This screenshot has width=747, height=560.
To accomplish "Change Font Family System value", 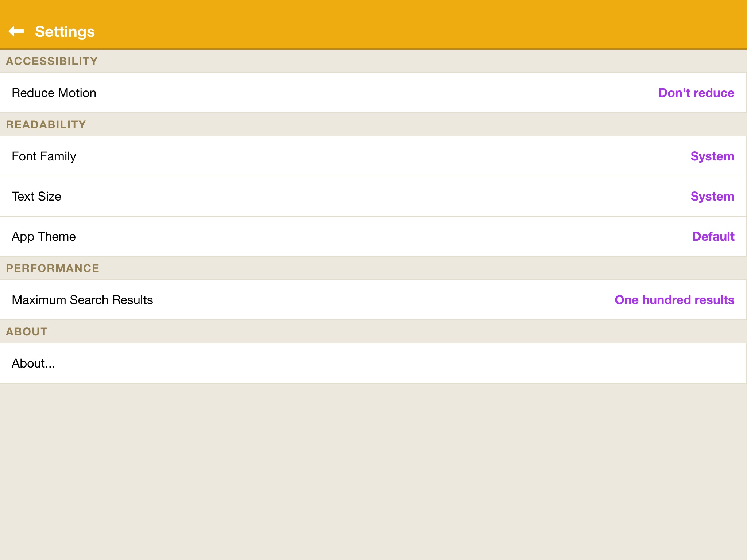I will click(x=712, y=156).
